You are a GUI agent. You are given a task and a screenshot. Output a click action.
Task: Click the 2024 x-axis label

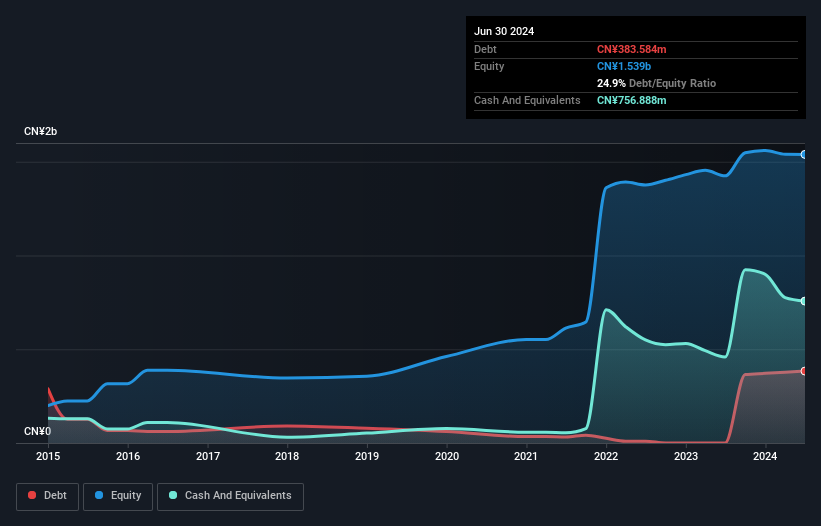click(765, 456)
